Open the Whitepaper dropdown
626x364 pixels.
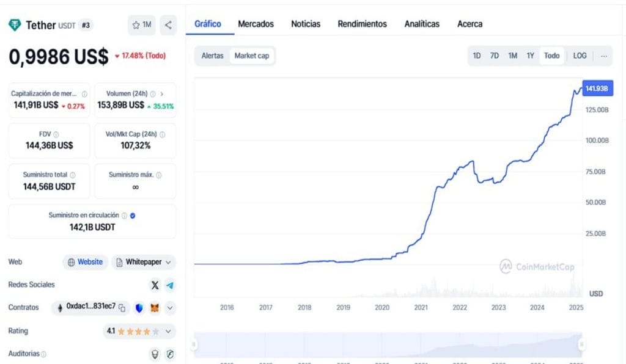click(144, 262)
